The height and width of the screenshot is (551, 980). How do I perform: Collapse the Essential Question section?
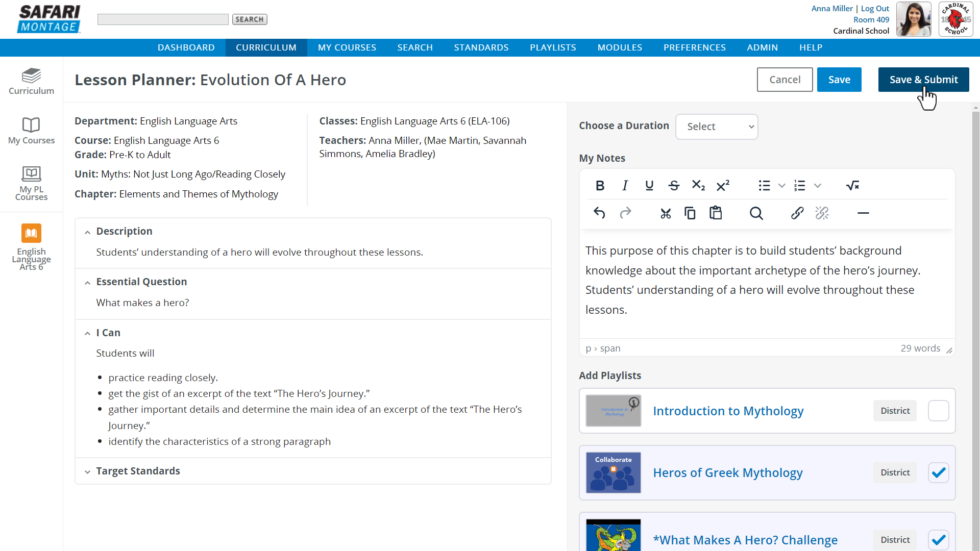pyautogui.click(x=88, y=282)
